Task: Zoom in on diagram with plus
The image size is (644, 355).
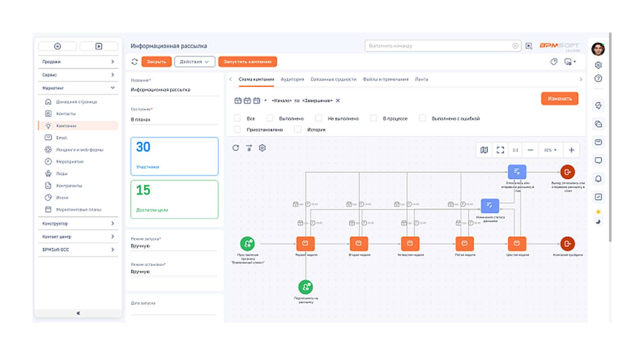Action: coord(571,150)
